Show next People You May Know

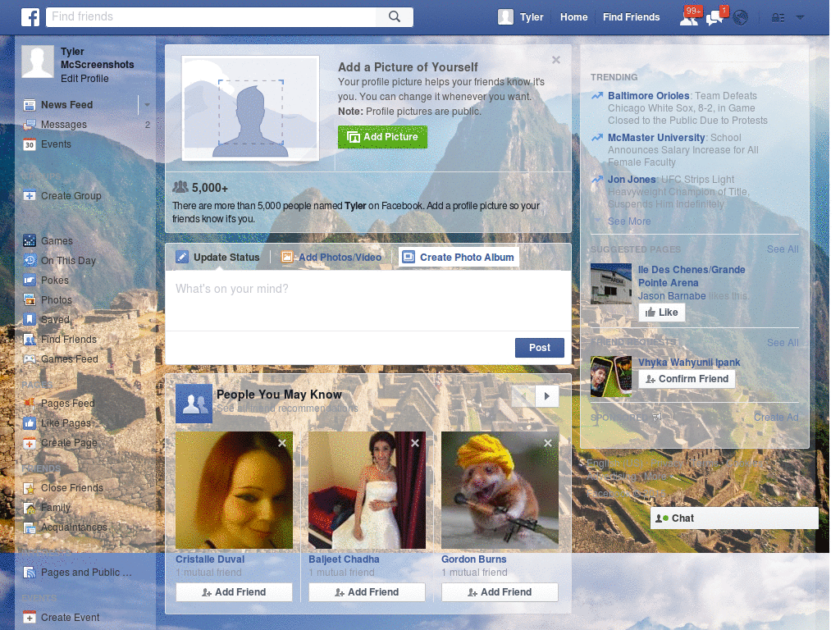547,396
